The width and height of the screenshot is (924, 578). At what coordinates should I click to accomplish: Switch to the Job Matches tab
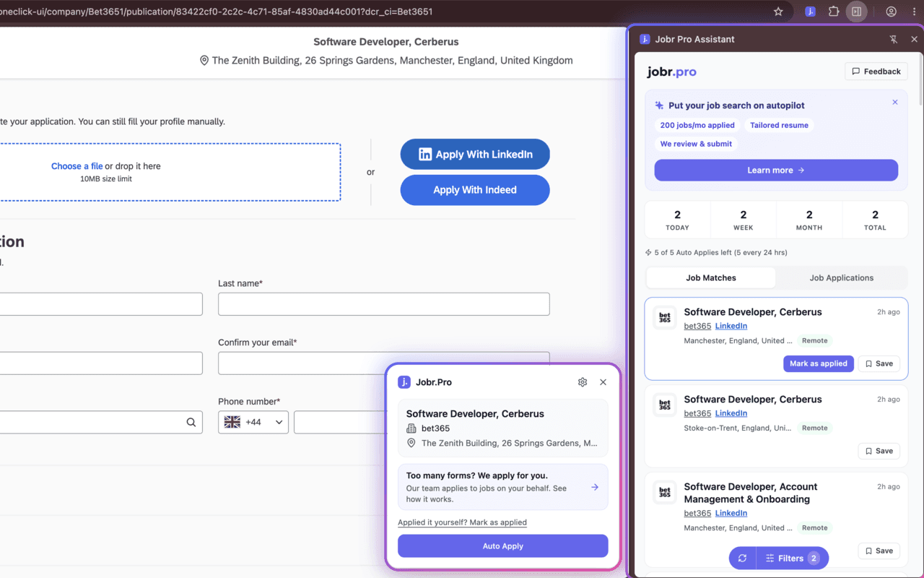click(x=711, y=277)
